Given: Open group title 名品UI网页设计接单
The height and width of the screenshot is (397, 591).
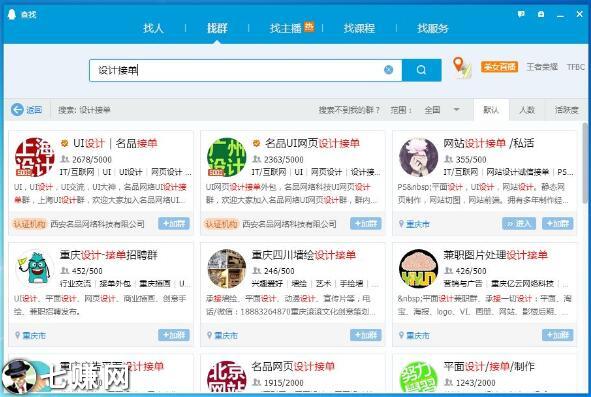Looking at the screenshot, I should click(x=312, y=143).
